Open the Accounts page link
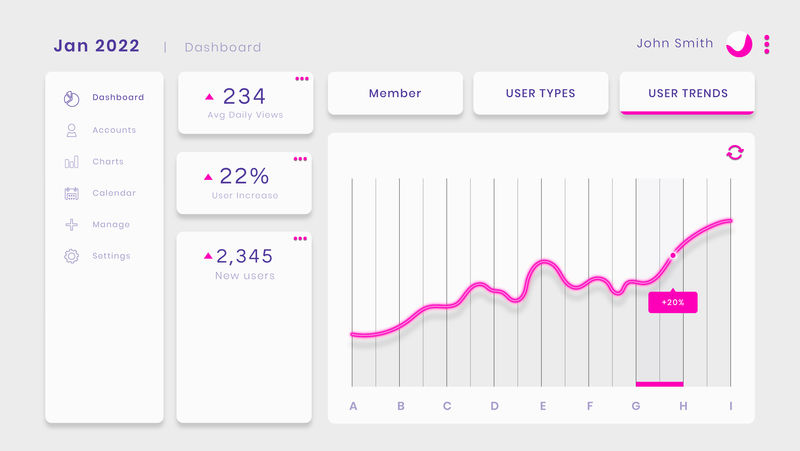 (114, 130)
